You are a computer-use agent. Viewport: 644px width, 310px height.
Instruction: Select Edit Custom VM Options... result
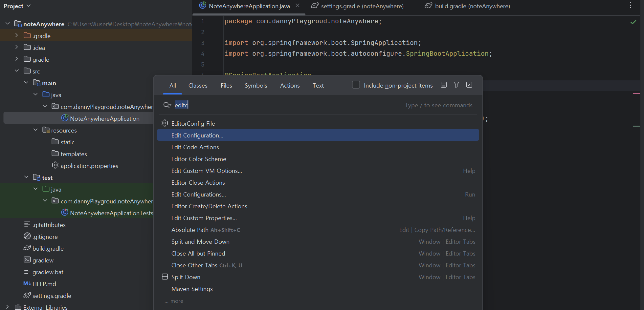318,171
